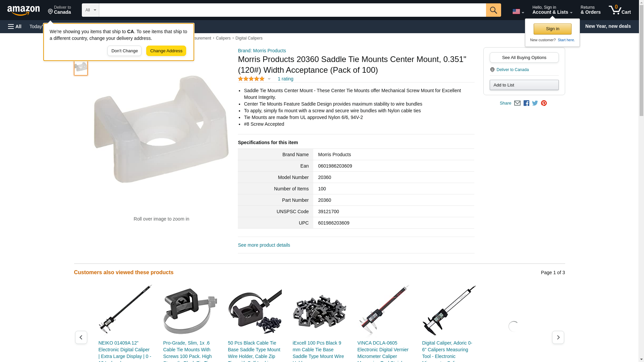Open the Amazon logo home link
The height and width of the screenshot is (362, 644).
pyautogui.click(x=23, y=10)
